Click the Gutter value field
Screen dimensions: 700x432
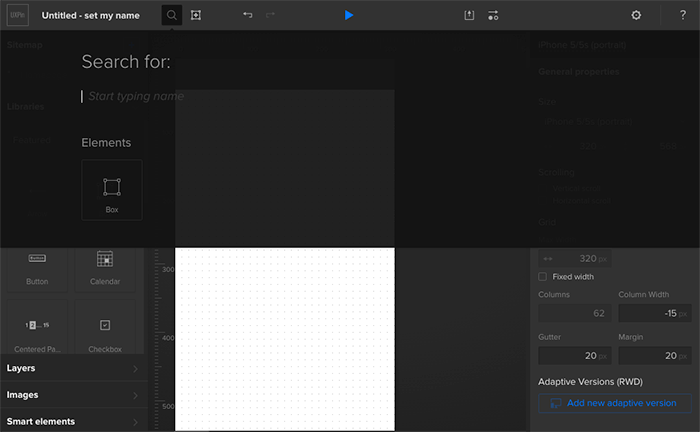coord(575,356)
